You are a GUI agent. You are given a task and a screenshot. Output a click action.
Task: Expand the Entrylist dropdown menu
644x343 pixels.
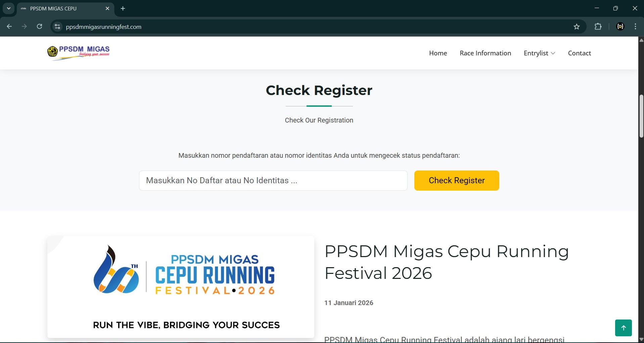coord(539,53)
